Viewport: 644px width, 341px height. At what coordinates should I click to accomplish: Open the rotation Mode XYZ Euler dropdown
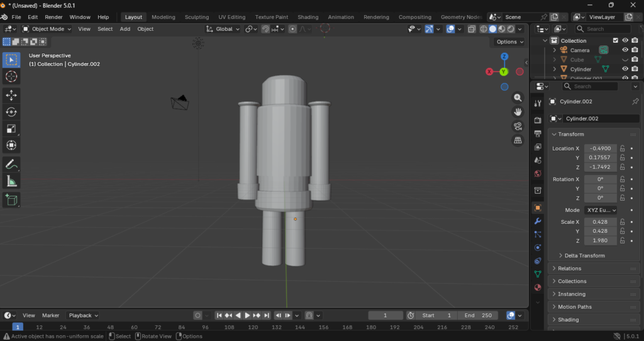coord(601,210)
